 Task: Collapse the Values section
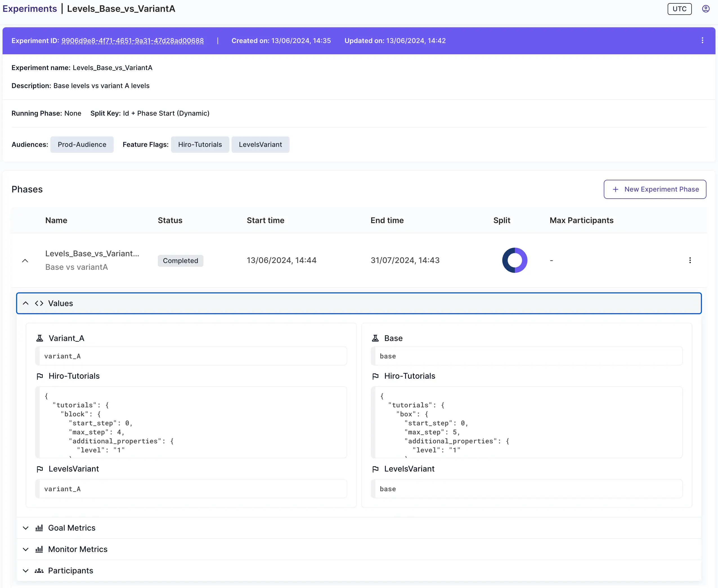pos(26,303)
